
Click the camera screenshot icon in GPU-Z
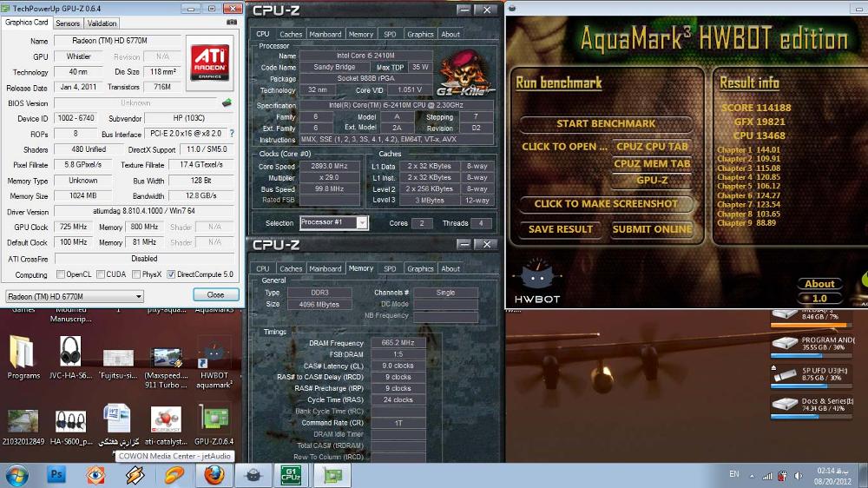coord(232,23)
